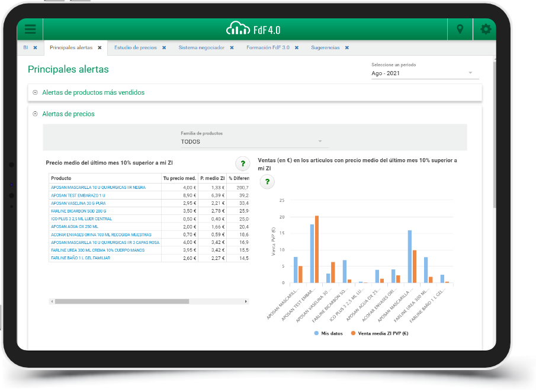The width and height of the screenshot is (536, 392).
Task: Collapse the Alertas de precios section
Action: tap(68, 114)
